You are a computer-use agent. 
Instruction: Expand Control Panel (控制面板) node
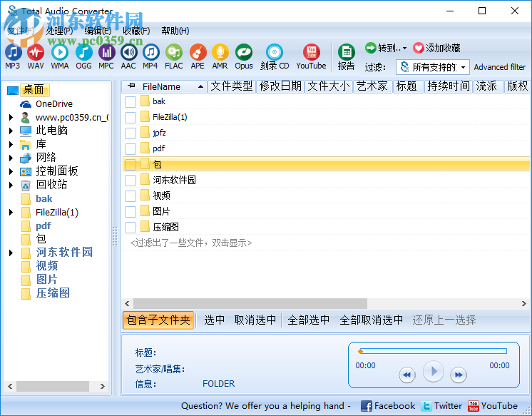tap(11, 171)
